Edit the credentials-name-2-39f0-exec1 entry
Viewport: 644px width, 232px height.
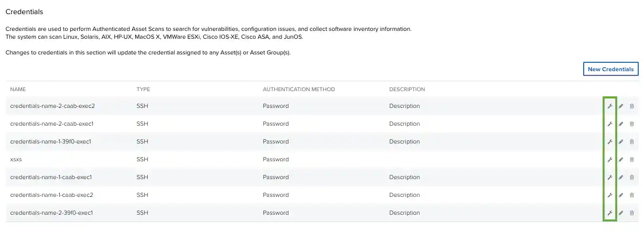621,213
